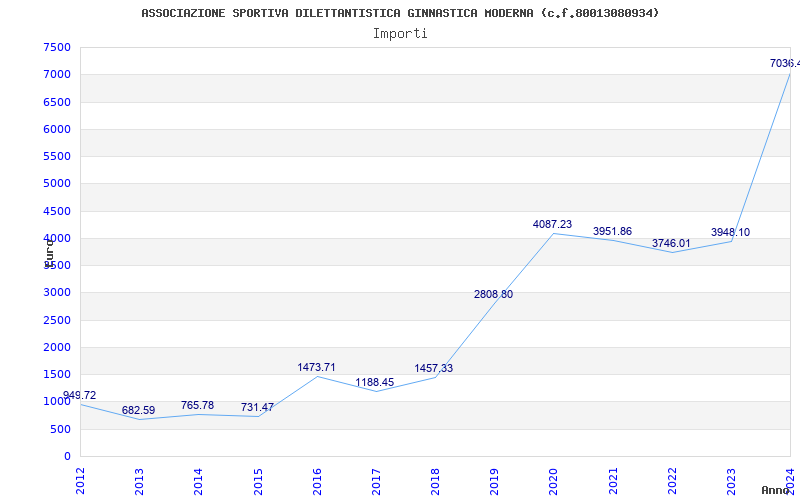Select the 731.47 data label

[x=257, y=408]
